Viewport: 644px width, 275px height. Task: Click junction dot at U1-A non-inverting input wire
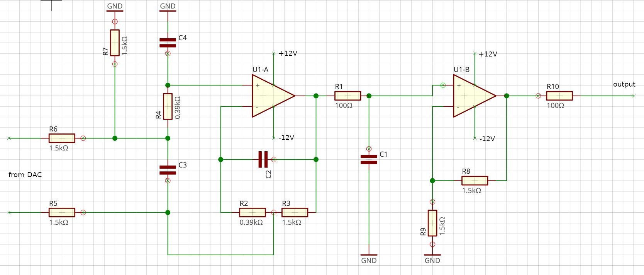(168, 85)
